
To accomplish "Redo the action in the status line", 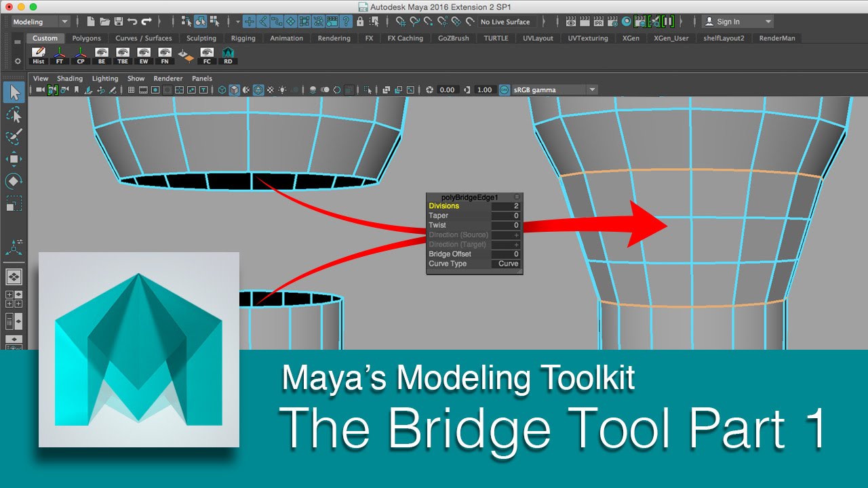I will coord(146,22).
